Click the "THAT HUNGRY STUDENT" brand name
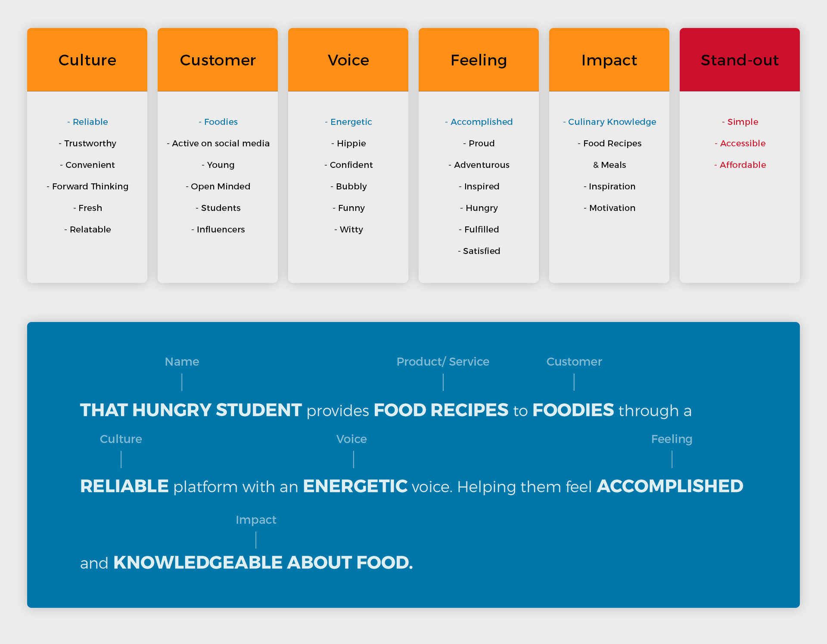 point(191,410)
